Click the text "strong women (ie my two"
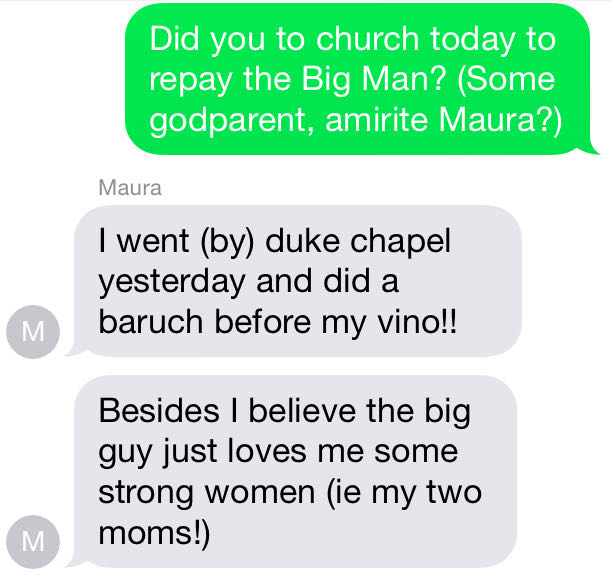Viewport: 611px width, 585px height. tap(289, 492)
